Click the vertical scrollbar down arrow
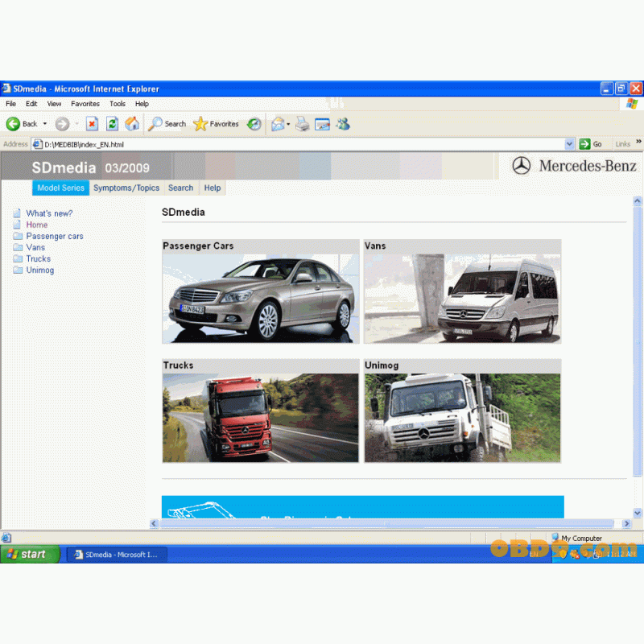 click(638, 513)
